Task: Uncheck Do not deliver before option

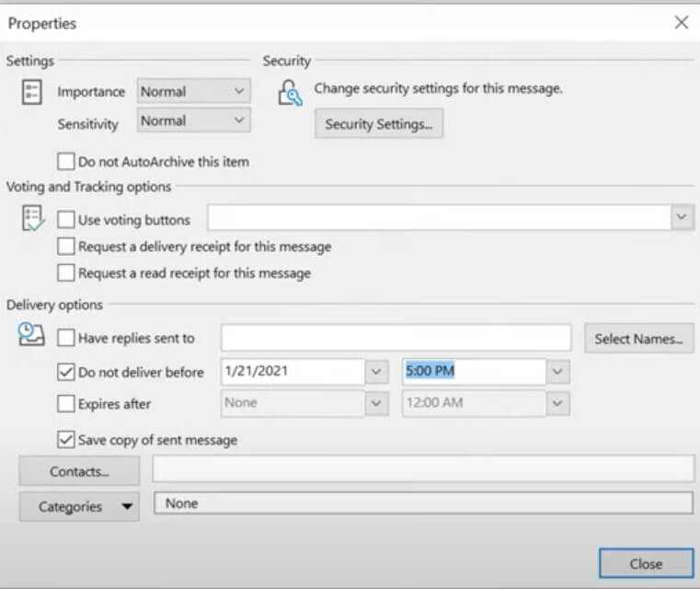Action: coord(65,373)
